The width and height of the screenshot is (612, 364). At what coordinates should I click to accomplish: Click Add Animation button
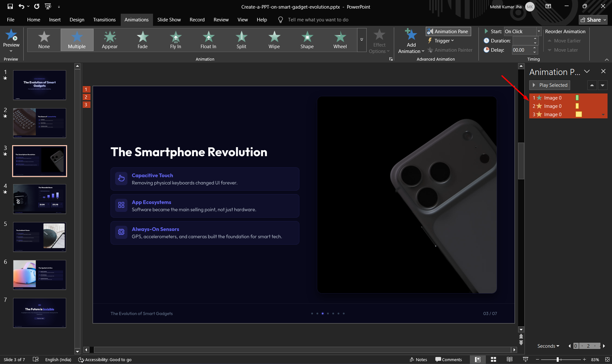pos(411,41)
